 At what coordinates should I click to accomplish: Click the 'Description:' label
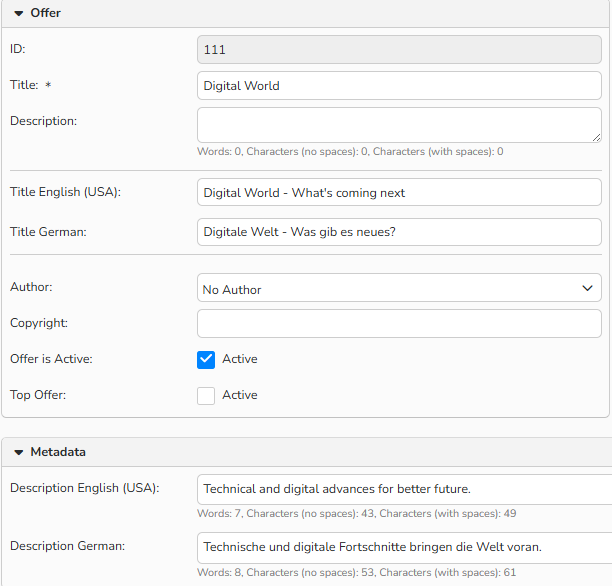click(43, 121)
